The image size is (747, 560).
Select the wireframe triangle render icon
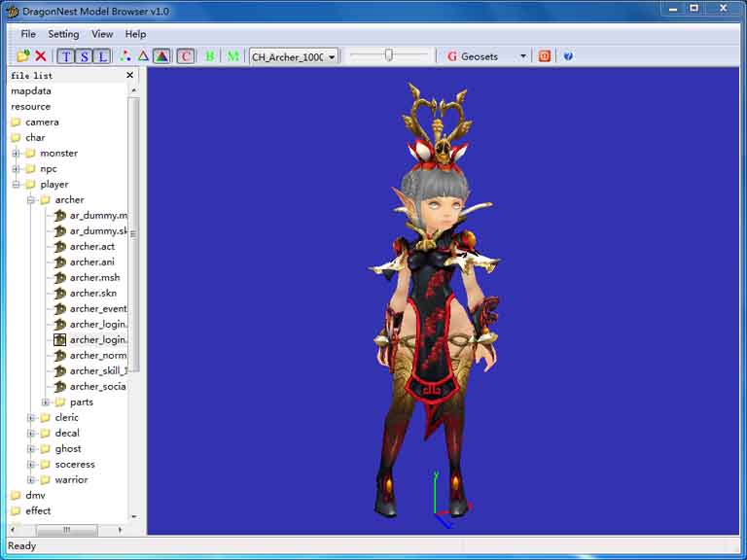point(143,56)
